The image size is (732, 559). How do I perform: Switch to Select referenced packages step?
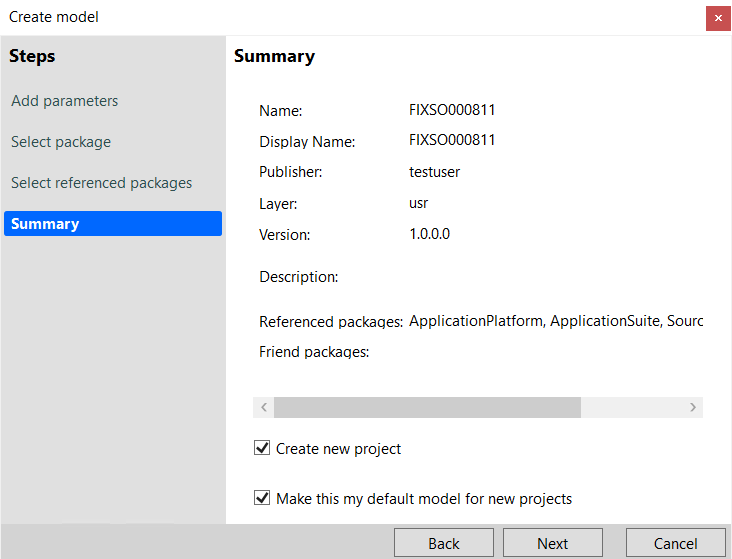pyautogui.click(x=102, y=183)
